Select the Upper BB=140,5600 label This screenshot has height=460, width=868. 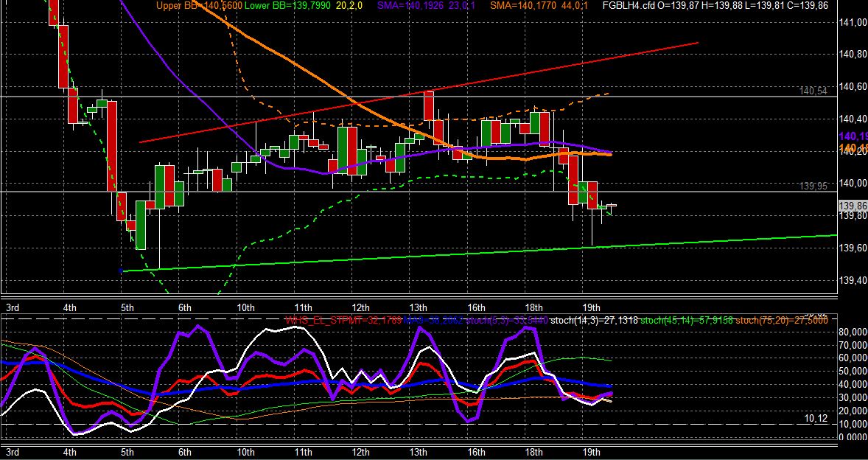pyautogui.click(x=199, y=6)
